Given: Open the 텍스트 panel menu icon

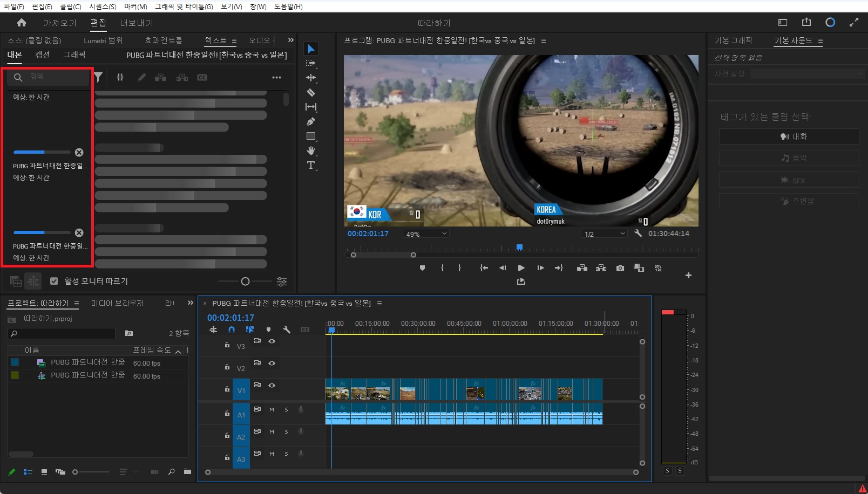Looking at the screenshot, I should click(234, 40).
